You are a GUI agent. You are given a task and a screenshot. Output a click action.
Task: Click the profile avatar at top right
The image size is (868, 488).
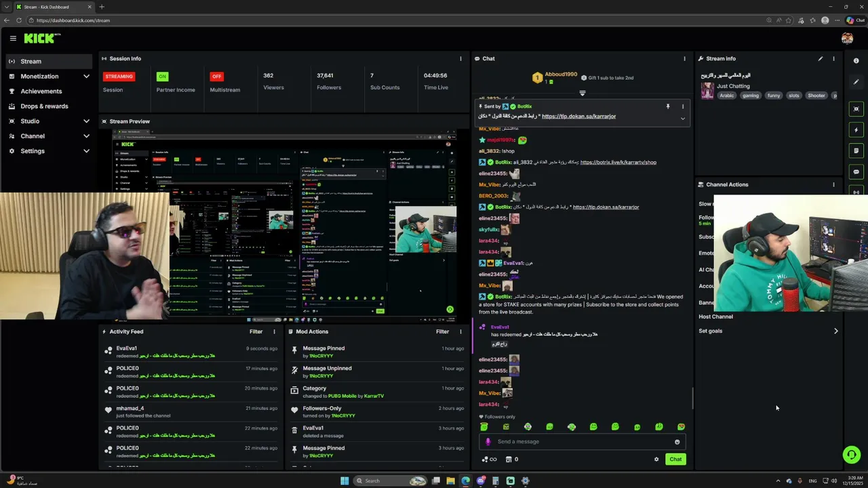(x=847, y=39)
